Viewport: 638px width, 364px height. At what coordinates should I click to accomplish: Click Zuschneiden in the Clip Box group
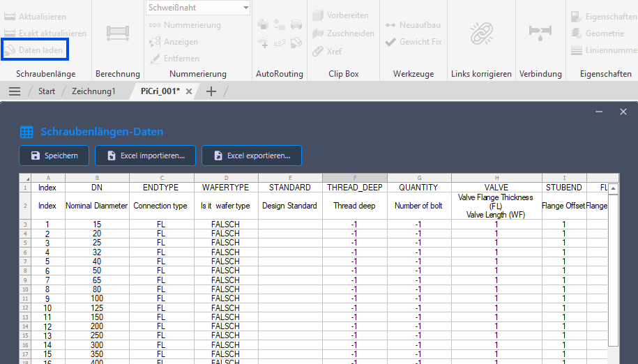[344, 33]
